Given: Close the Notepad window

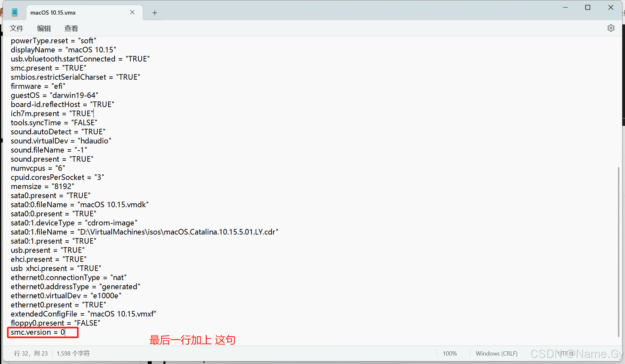Looking at the screenshot, I should coord(611,7).
